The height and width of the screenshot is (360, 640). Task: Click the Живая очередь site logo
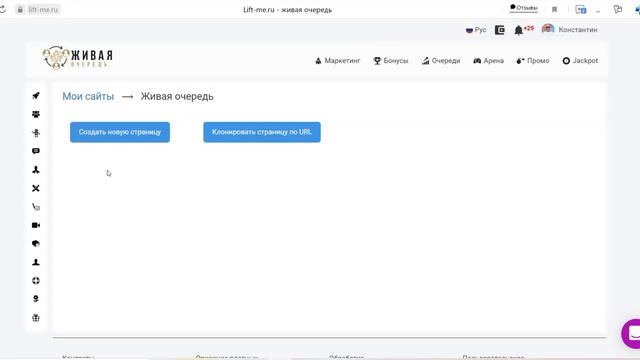pos(78,58)
